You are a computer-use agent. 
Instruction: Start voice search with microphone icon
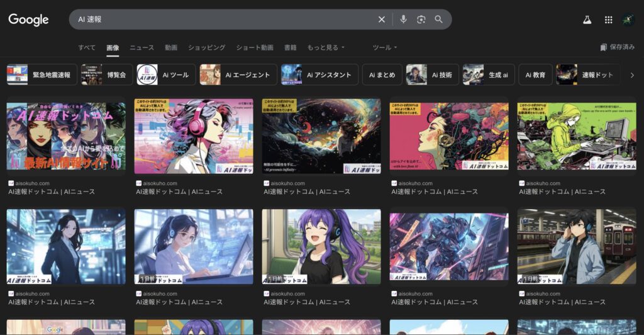[403, 20]
